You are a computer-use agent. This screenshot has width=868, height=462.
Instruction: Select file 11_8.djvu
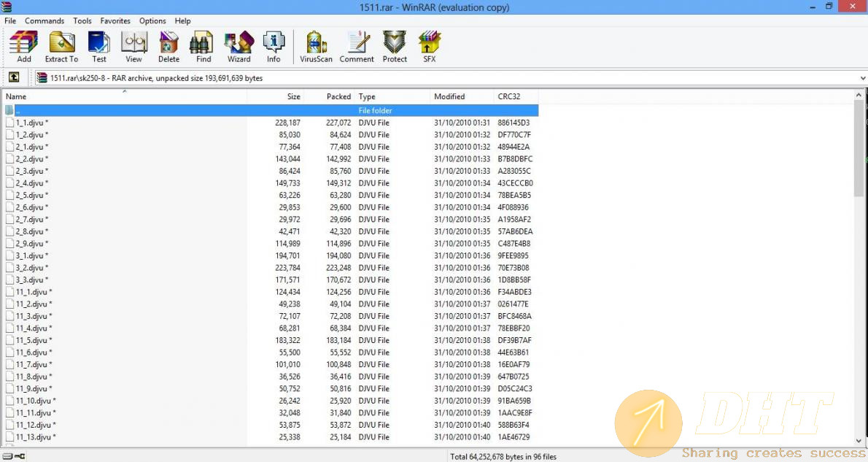34,377
